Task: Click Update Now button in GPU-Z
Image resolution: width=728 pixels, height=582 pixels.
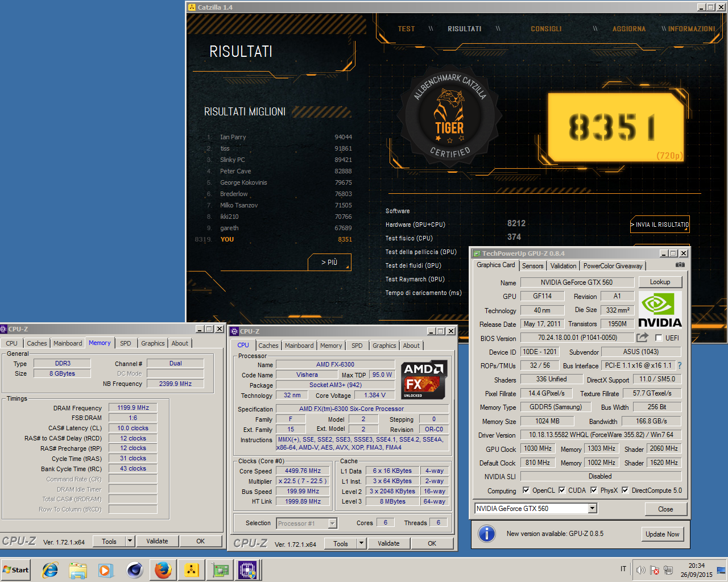Action: pyautogui.click(x=662, y=534)
